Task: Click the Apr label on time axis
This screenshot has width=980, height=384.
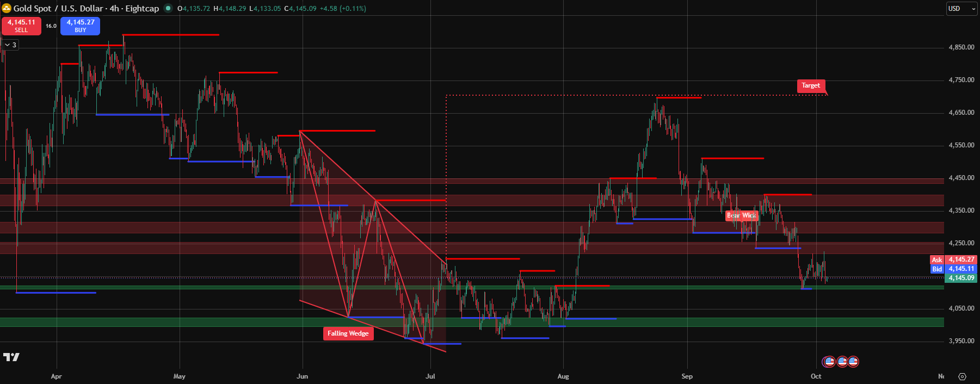Action: coord(56,376)
